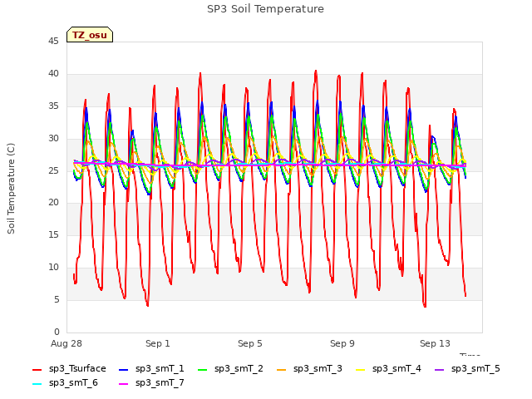Click the 30 y-axis tick label
The image size is (532, 399).
53,138
